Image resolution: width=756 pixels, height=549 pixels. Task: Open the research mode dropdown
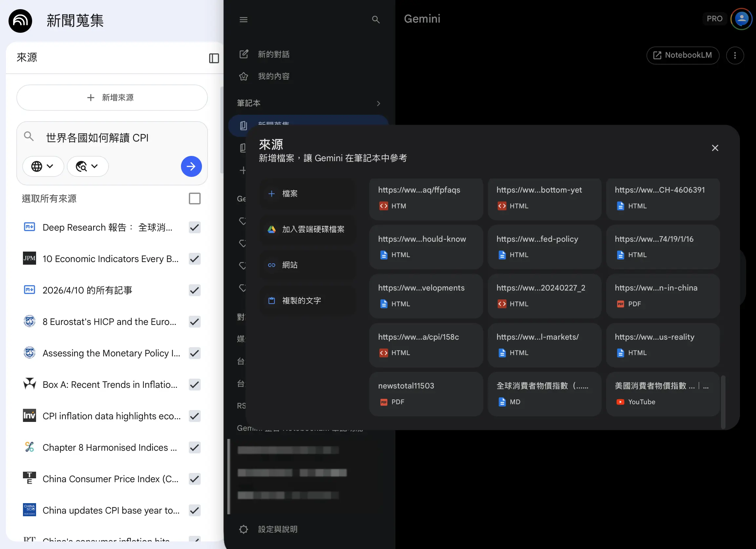click(x=88, y=166)
